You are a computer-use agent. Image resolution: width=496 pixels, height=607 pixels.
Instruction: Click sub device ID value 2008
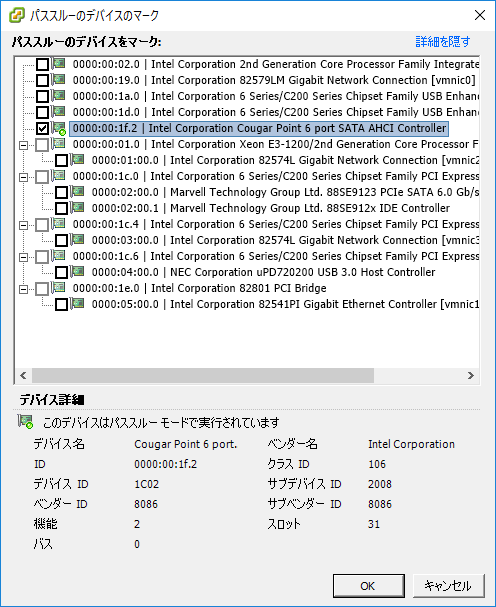[x=380, y=484]
